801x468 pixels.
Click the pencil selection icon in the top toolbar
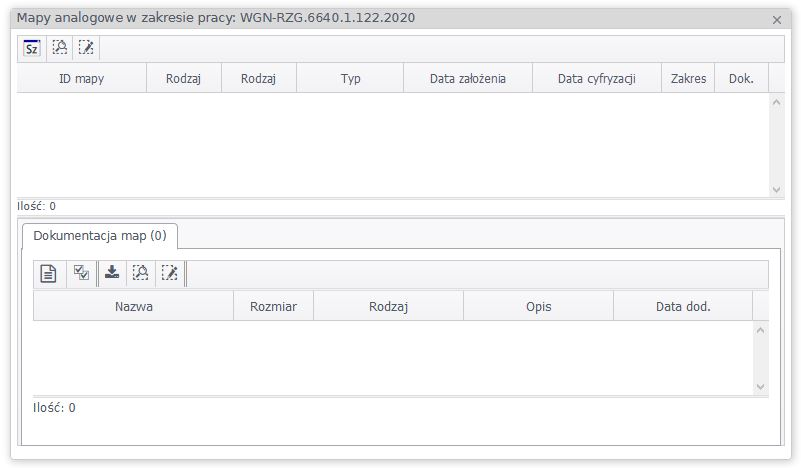click(86, 48)
